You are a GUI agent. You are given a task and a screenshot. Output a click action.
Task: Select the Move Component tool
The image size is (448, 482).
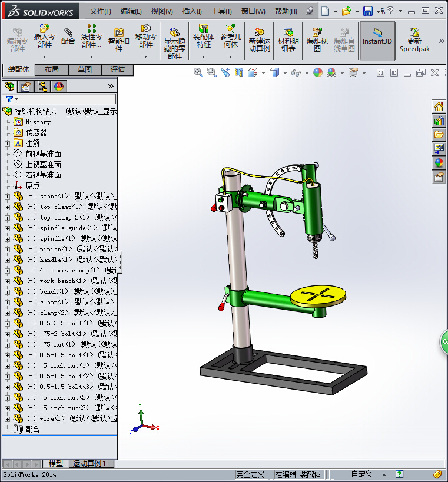coord(146,36)
